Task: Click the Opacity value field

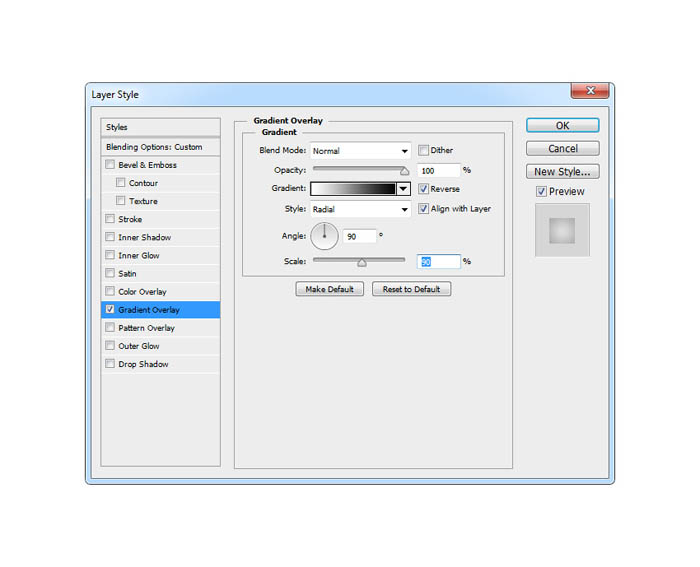Action: coord(438,171)
